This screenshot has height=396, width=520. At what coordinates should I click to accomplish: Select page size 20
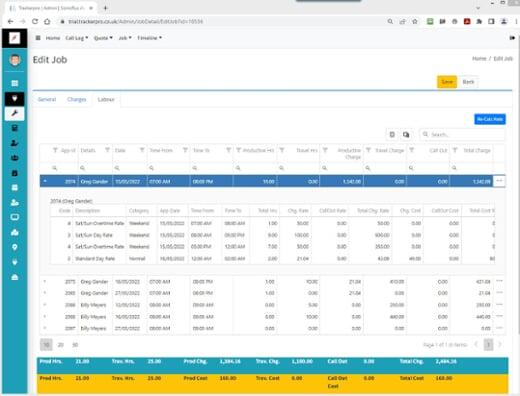pyautogui.click(x=61, y=345)
